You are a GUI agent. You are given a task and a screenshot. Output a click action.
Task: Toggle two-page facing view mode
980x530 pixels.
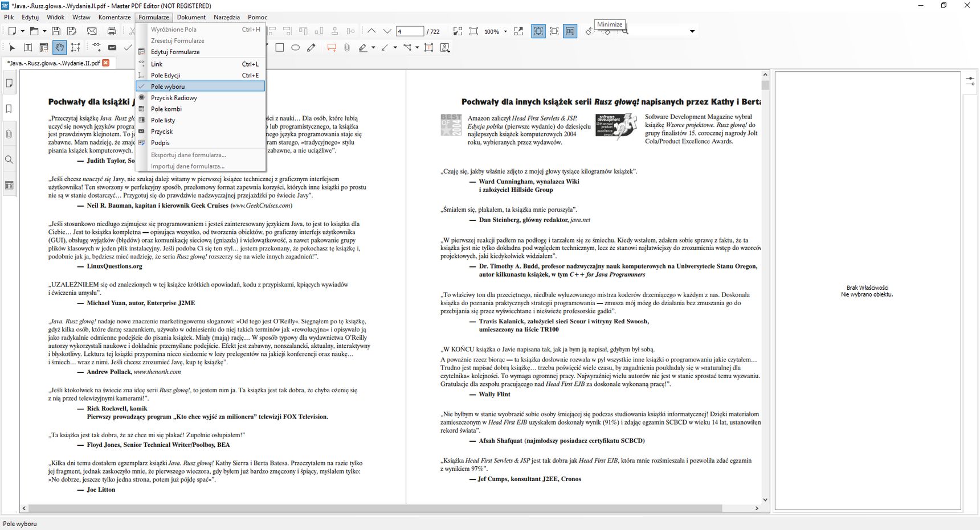pyautogui.click(x=570, y=31)
